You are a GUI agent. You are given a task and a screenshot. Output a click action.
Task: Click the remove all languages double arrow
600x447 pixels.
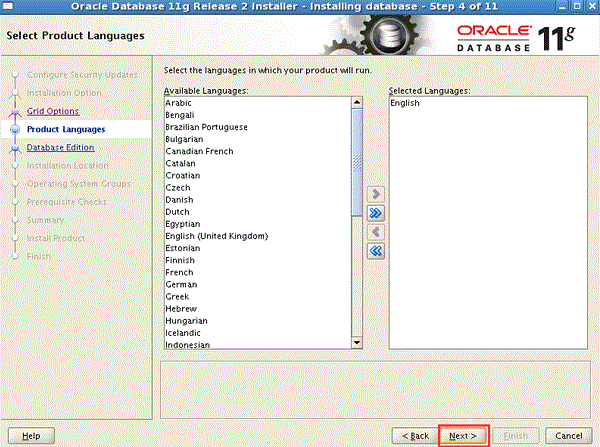[x=376, y=251]
